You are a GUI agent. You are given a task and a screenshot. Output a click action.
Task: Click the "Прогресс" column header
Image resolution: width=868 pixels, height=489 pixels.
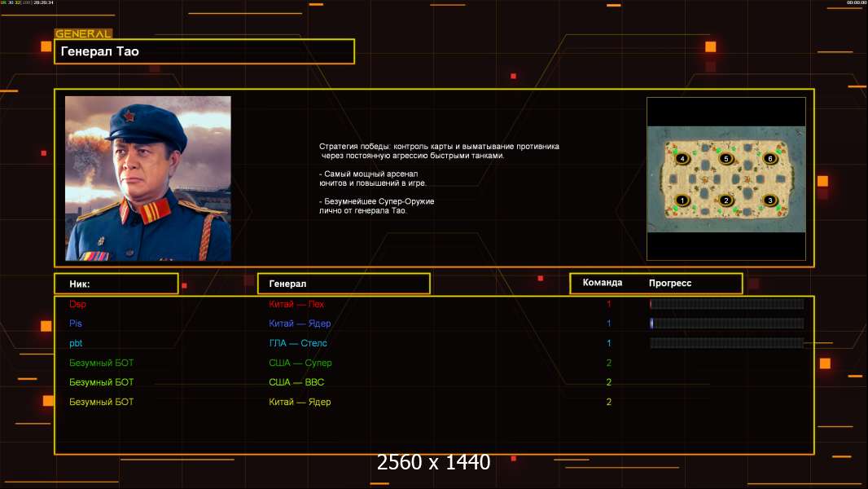(x=670, y=283)
